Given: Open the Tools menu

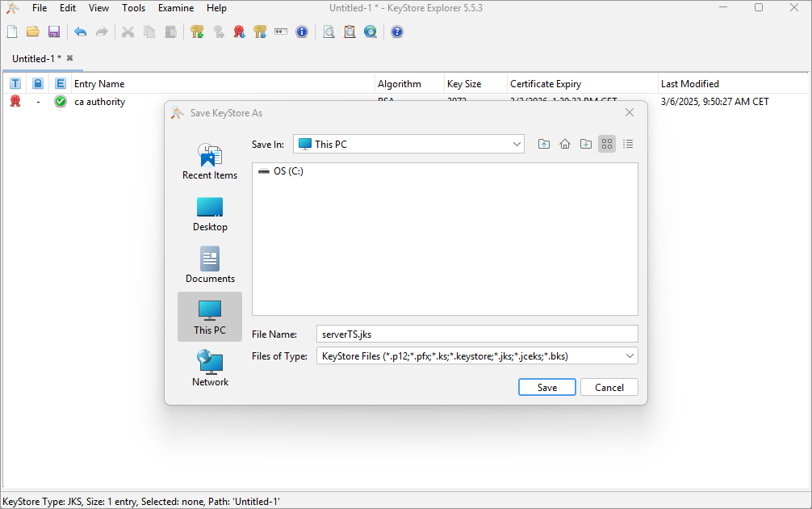Looking at the screenshot, I should click(x=134, y=8).
